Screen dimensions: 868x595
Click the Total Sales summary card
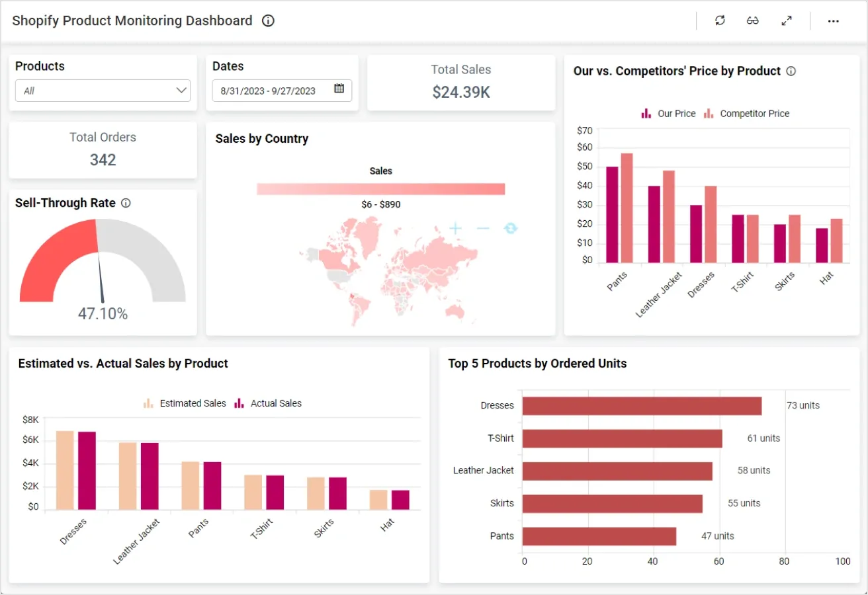[x=460, y=81]
